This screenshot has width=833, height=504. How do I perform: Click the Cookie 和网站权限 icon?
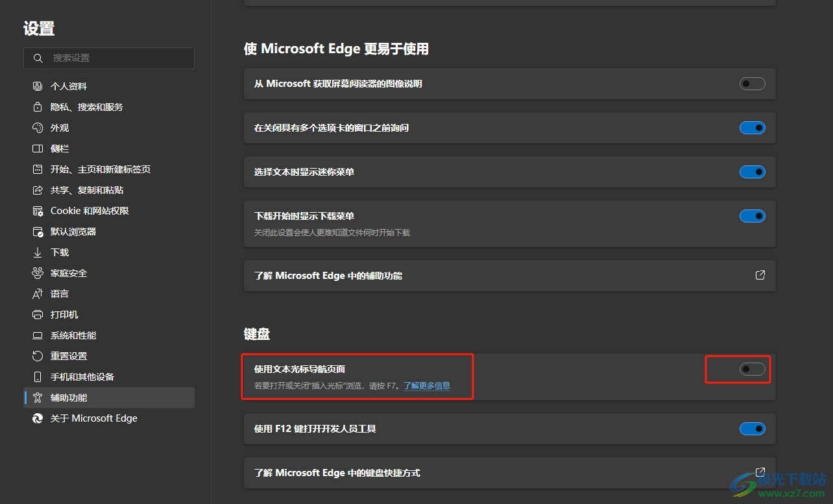point(38,211)
